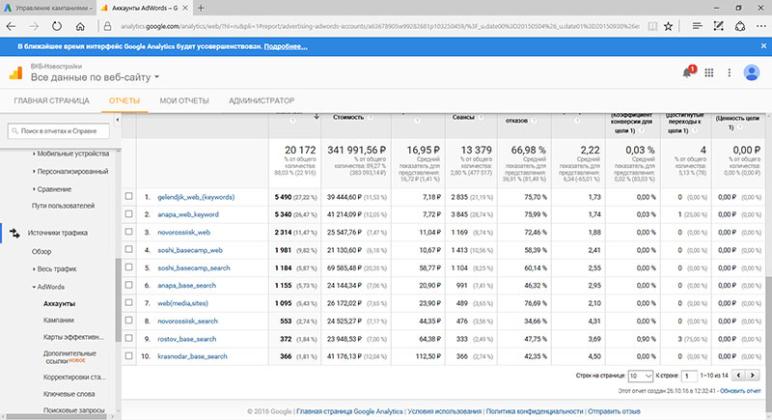This screenshot has width=772, height=420.
Task: Open the Google apps grid icon
Action: (x=708, y=73)
